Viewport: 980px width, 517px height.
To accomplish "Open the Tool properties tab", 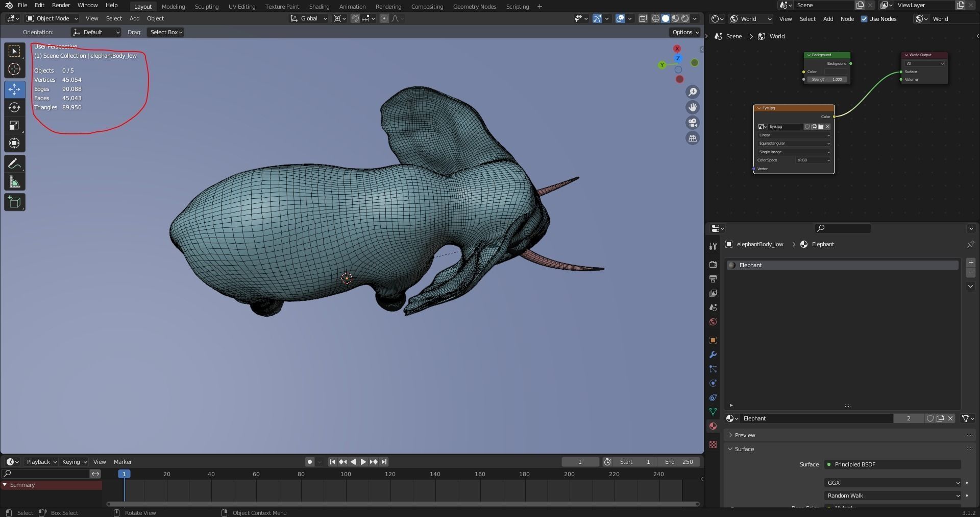I will [x=713, y=246].
